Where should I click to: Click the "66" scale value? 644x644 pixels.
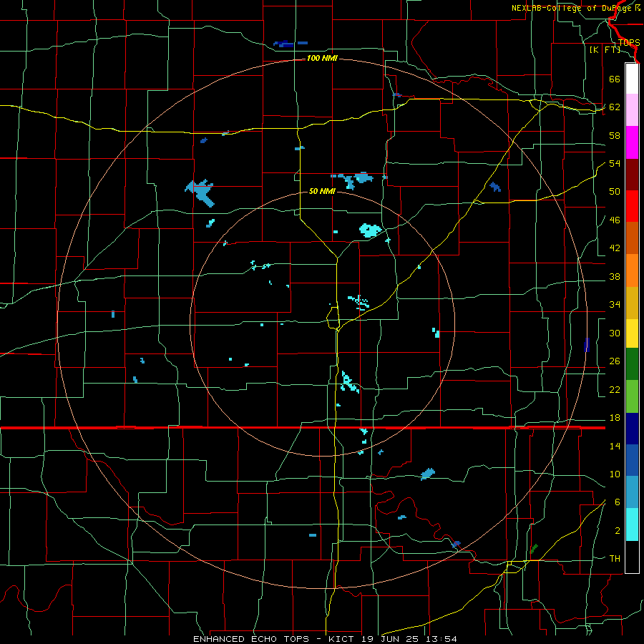click(615, 79)
